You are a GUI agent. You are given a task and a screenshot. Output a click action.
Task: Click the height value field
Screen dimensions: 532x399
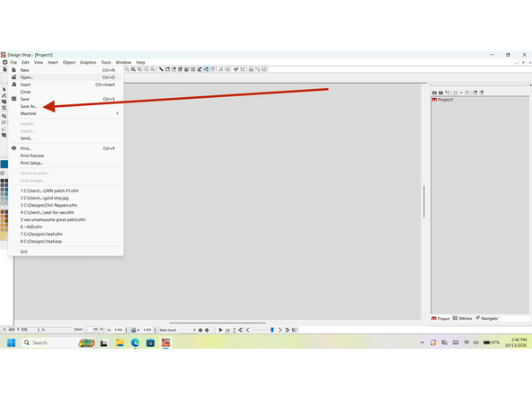click(147, 330)
